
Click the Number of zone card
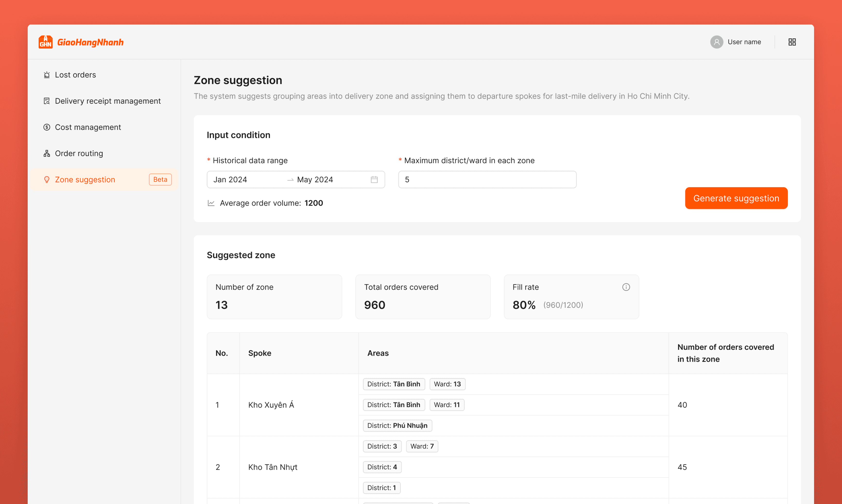pos(274,297)
